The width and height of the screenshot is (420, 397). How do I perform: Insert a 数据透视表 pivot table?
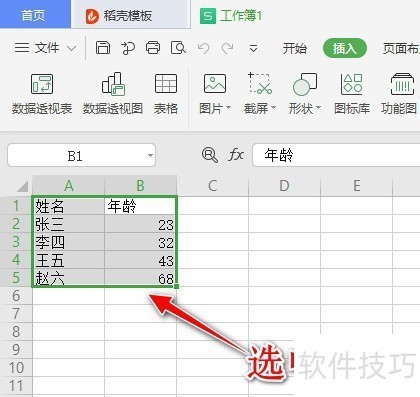(42, 94)
